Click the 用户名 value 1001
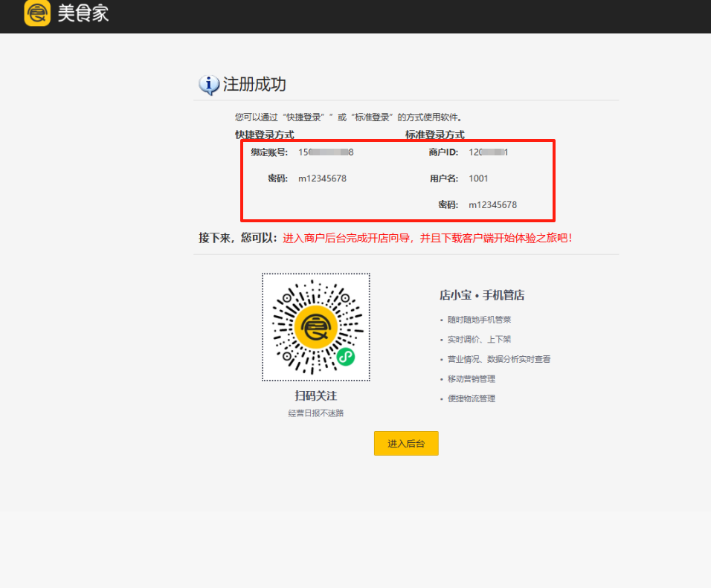The width and height of the screenshot is (711, 588). click(x=478, y=178)
